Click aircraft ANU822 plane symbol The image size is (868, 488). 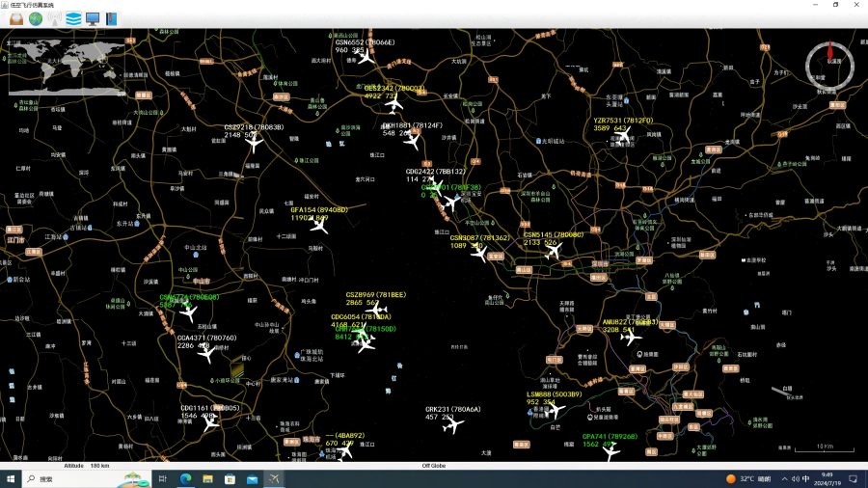(631, 338)
